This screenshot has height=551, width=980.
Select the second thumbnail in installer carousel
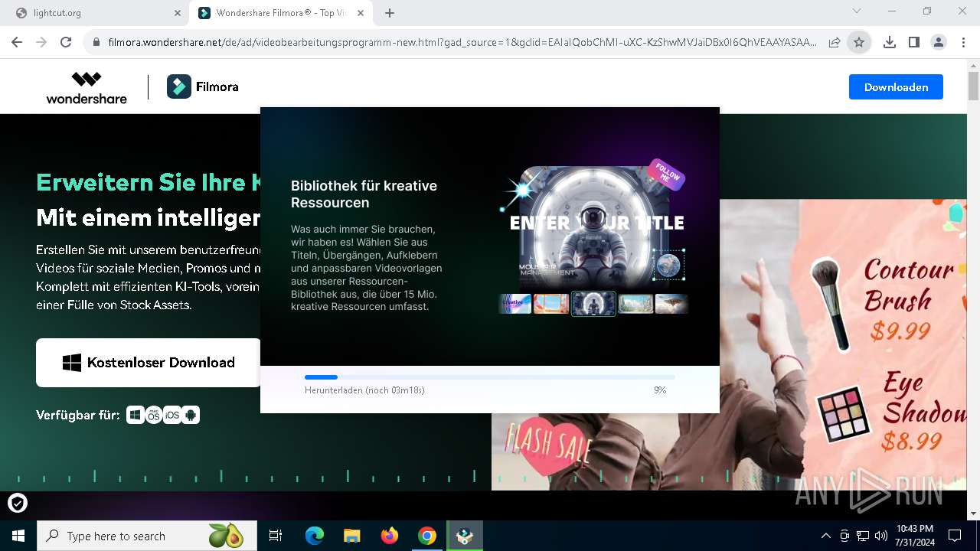click(x=551, y=304)
